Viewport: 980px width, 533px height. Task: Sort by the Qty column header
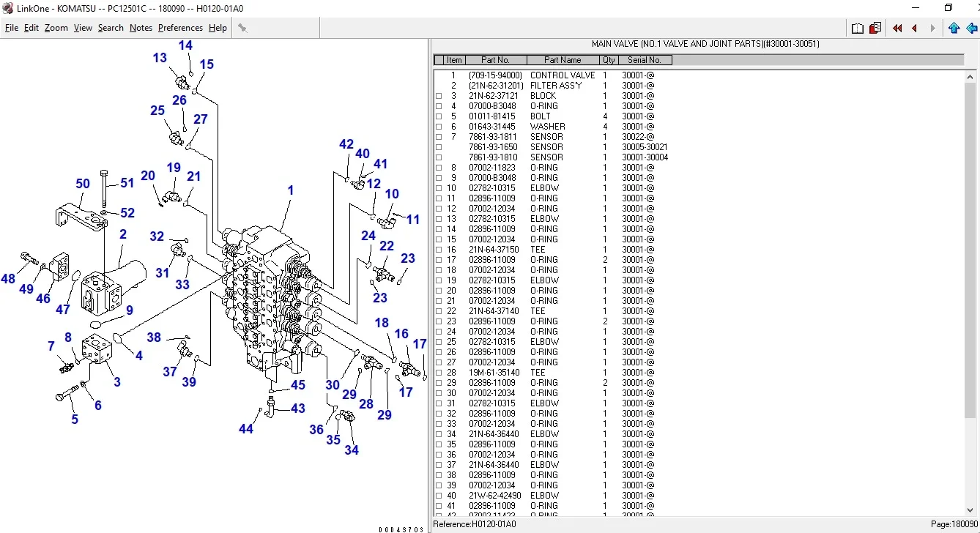(609, 60)
